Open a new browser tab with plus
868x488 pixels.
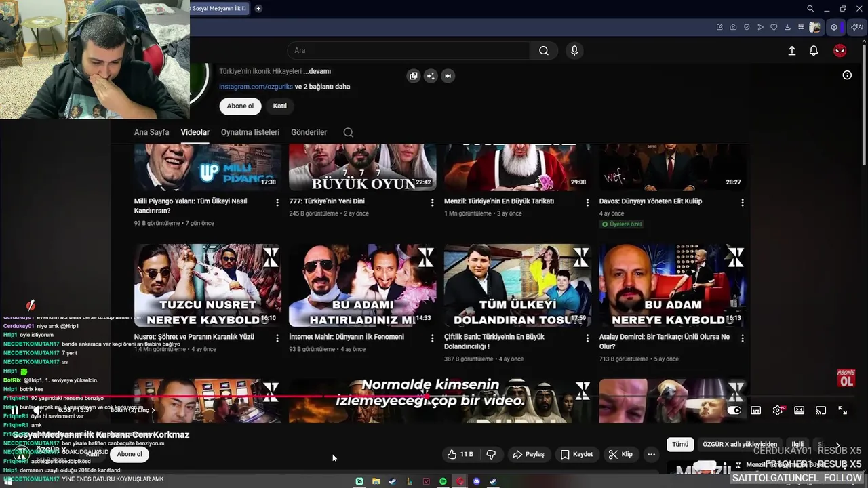258,9
